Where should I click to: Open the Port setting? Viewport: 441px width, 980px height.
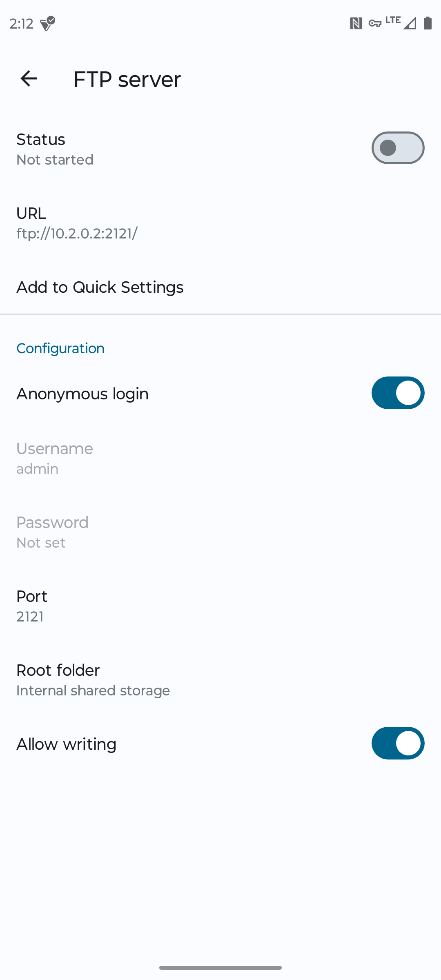click(220, 606)
